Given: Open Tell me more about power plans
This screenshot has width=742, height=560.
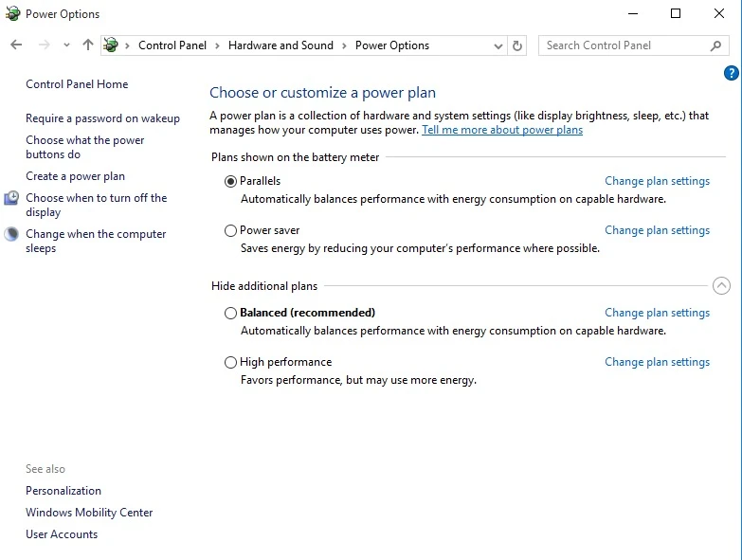Looking at the screenshot, I should (x=502, y=130).
